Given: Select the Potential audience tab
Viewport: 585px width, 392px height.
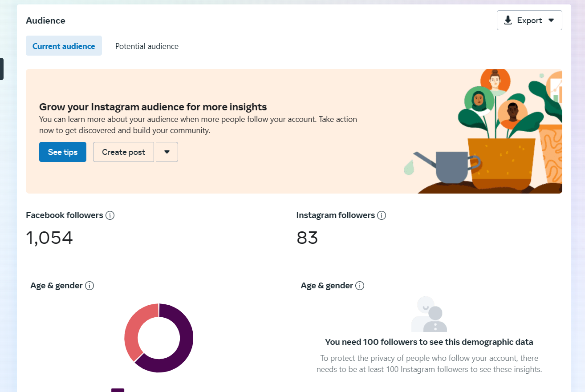Looking at the screenshot, I should 147,46.
